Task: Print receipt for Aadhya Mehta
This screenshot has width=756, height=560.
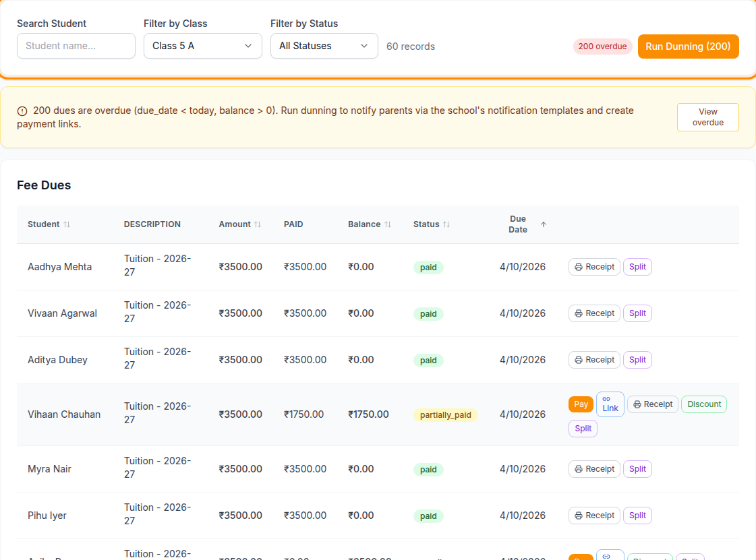Action: [595, 267]
